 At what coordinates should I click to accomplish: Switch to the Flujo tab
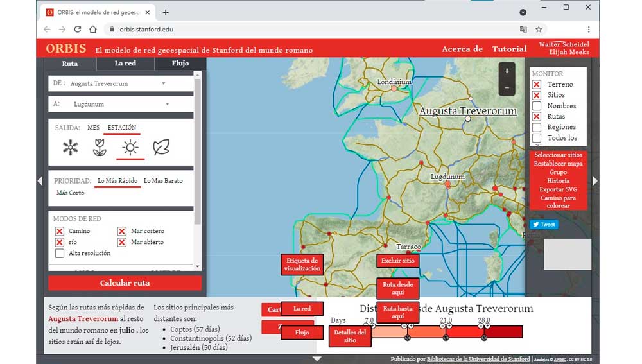180,64
